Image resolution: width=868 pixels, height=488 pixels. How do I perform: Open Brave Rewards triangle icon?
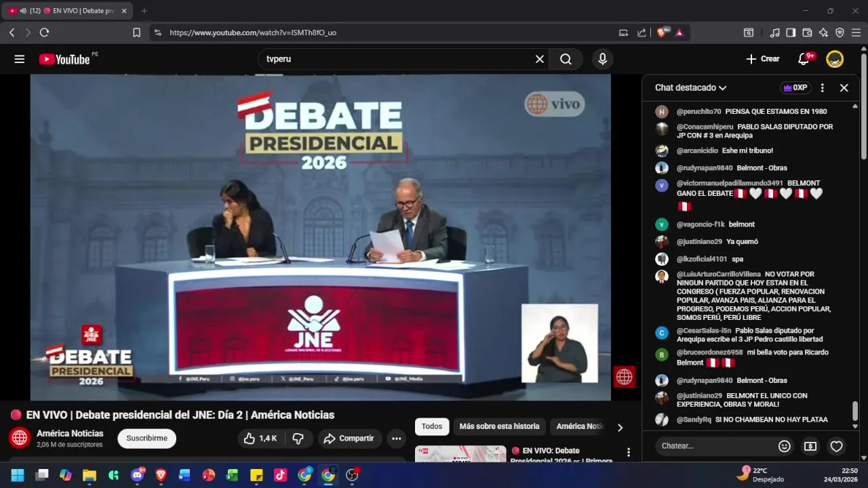click(x=679, y=33)
